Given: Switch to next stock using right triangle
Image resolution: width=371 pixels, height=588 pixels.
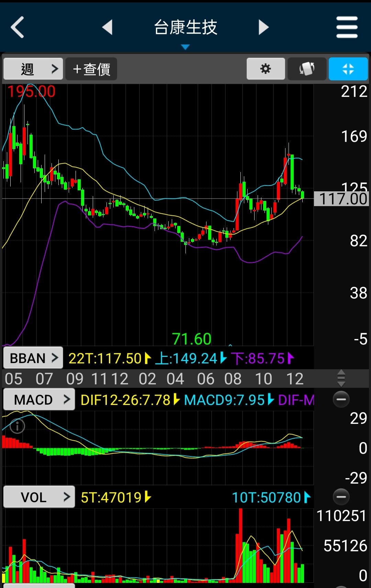Looking at the screenshot, I should point(263,27).
